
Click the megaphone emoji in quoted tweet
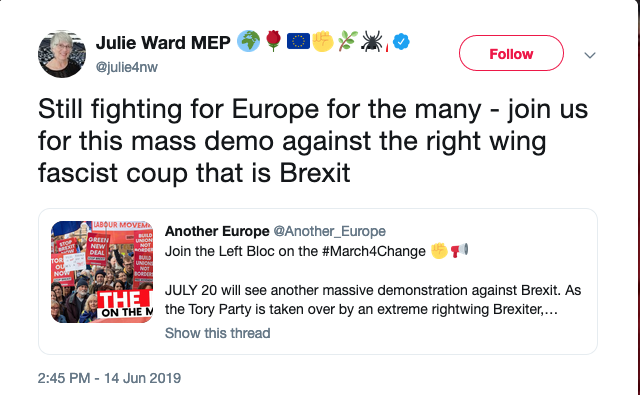point(460,251)
